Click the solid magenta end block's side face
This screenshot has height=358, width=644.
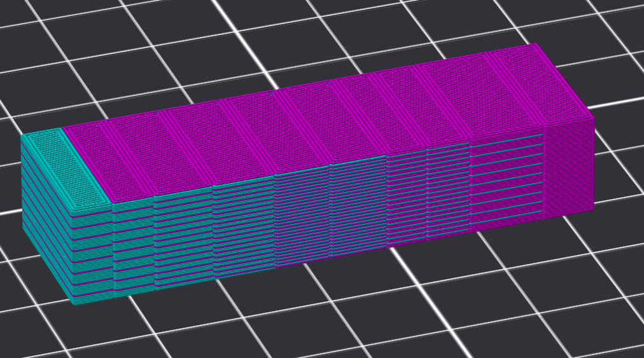click(568, 169)
